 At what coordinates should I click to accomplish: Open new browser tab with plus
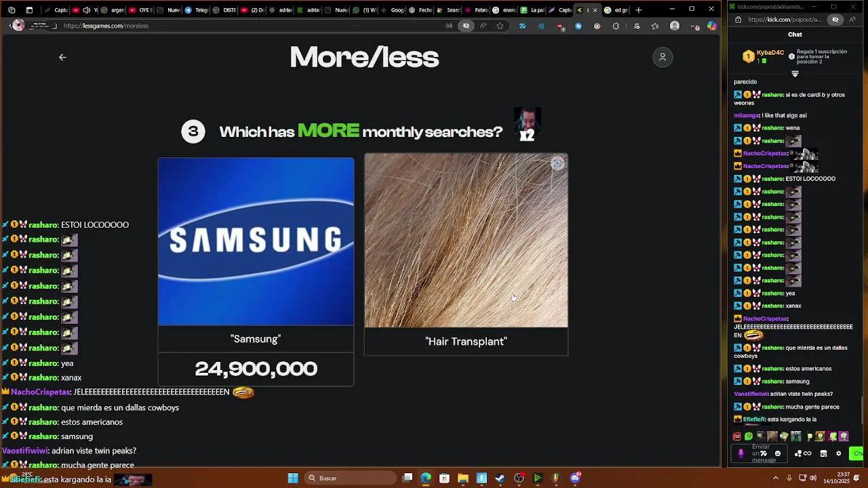tap(638, 9)
